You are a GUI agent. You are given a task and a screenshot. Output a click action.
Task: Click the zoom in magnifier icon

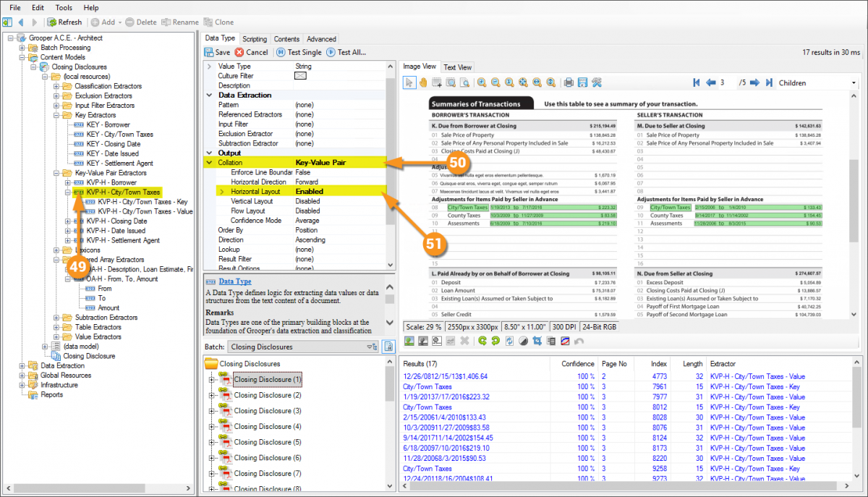(x=482, y=82)
